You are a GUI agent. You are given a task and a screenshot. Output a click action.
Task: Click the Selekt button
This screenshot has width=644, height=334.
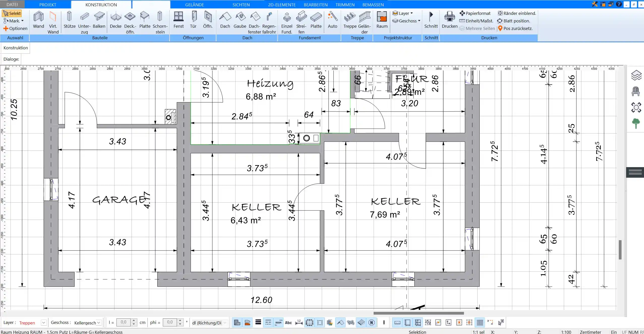click(x=12, y=13)
